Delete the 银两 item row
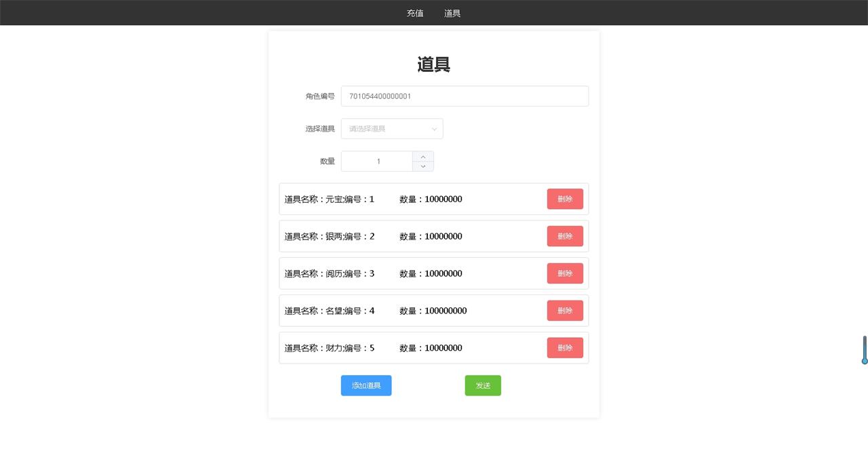This screenshot has width=868, height=462. (x=565, y=236)
